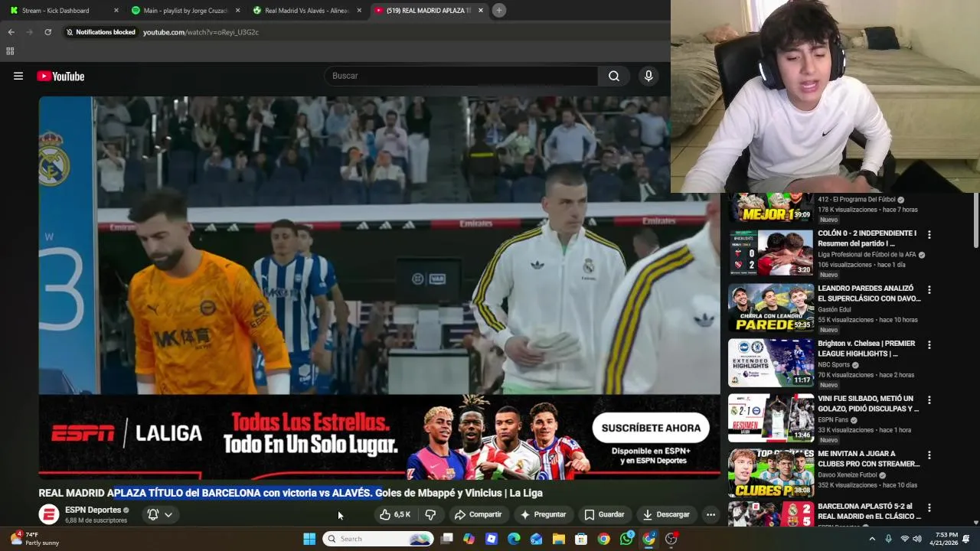The width and height of the screenshot is (980, 551).
Task: Click the Brighton v. Chelsea PREMIER LEAGUE title
Action: pyautogui.click(x=867, y=348)
